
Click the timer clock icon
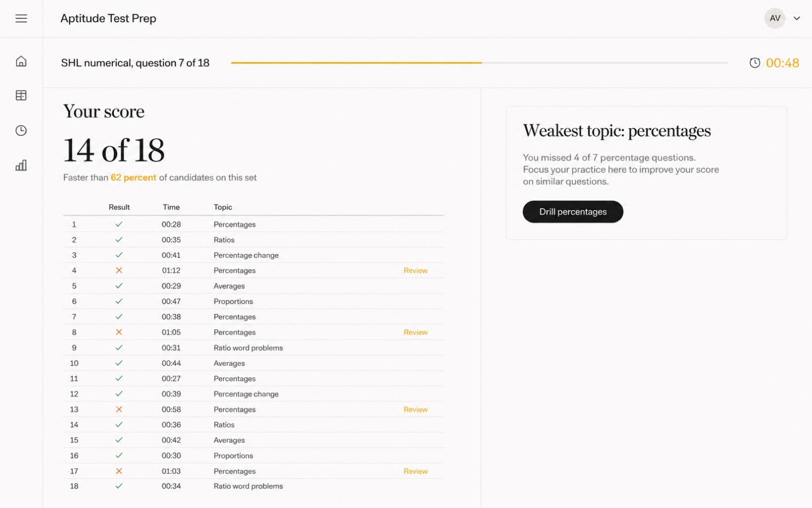[x=755, y=63]
